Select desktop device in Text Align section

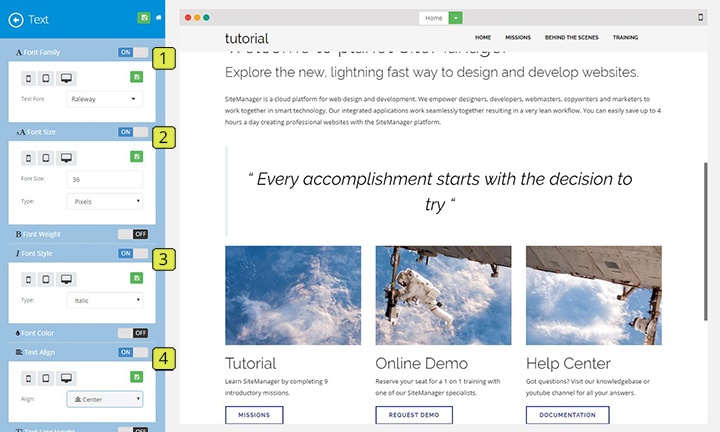66,378
